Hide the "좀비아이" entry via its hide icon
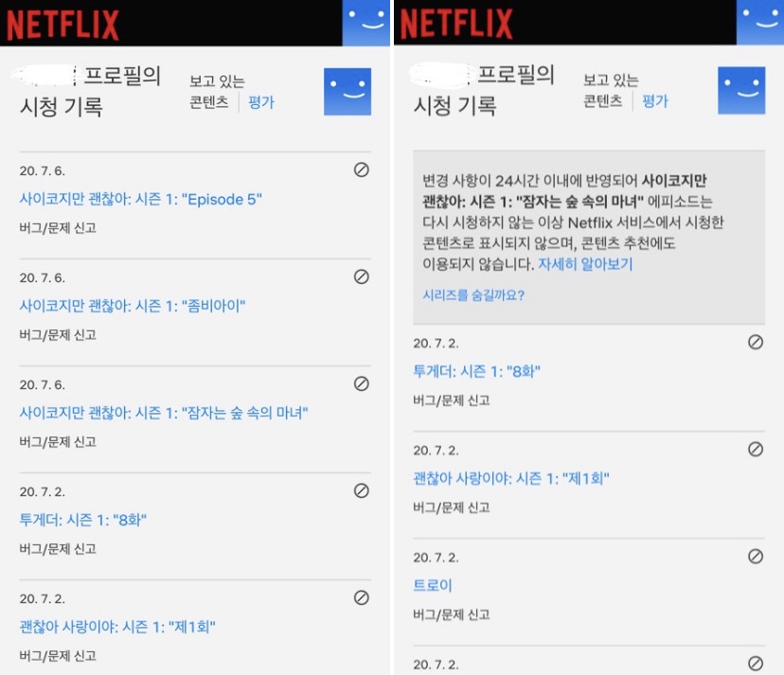Screen dimensions: 784x675 [x=362, y=276]
